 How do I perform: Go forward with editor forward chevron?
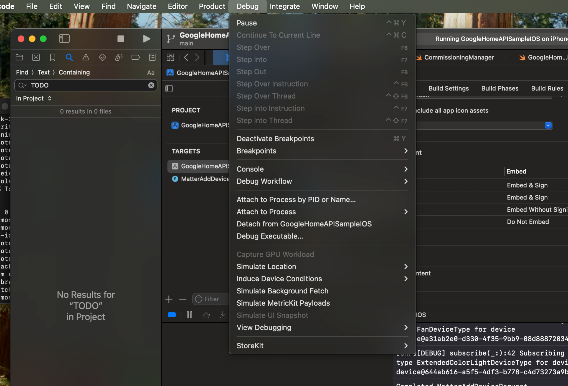197,57
